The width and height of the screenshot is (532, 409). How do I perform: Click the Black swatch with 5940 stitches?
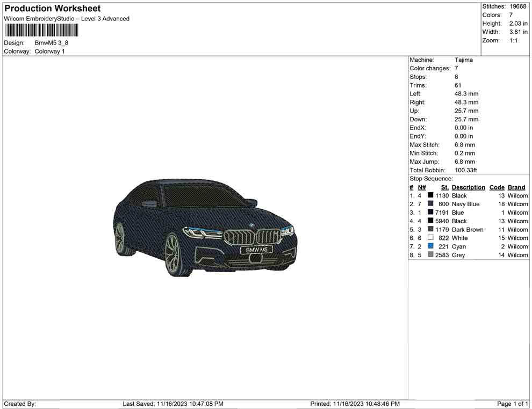(x=430, y=221)
